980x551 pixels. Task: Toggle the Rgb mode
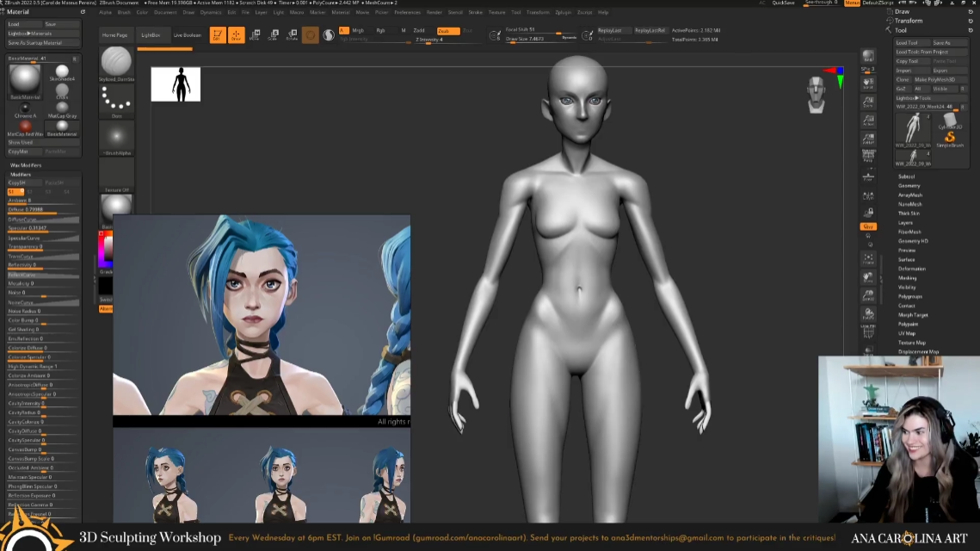click(x=380, y=31)
